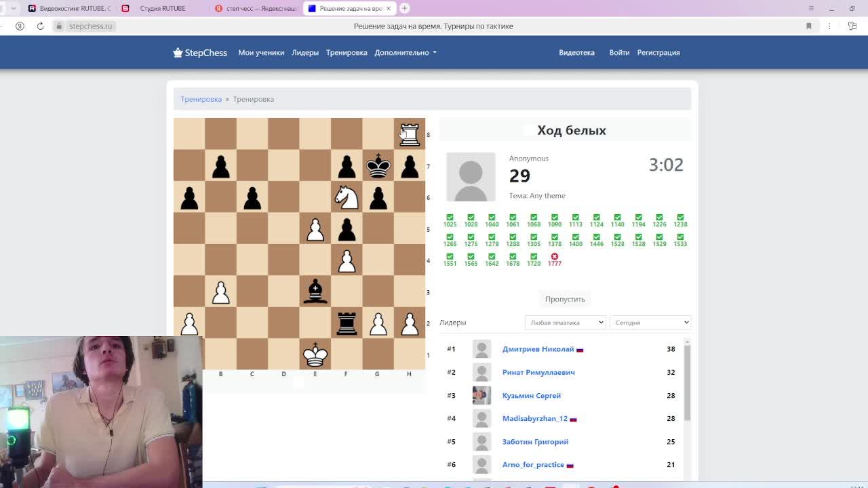Click the Тренировка breadcrumb link

click(x=201, y=99)
